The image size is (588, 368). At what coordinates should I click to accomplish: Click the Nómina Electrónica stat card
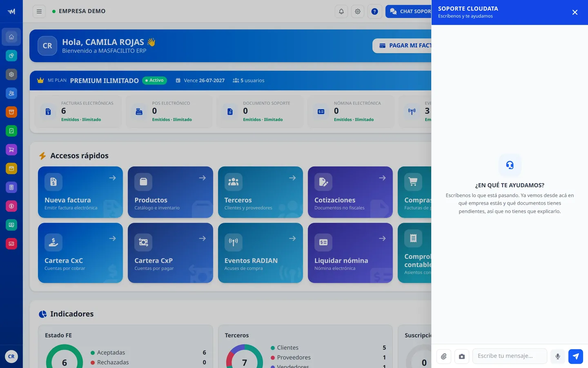pyautogui.click(x=351, y=112)
